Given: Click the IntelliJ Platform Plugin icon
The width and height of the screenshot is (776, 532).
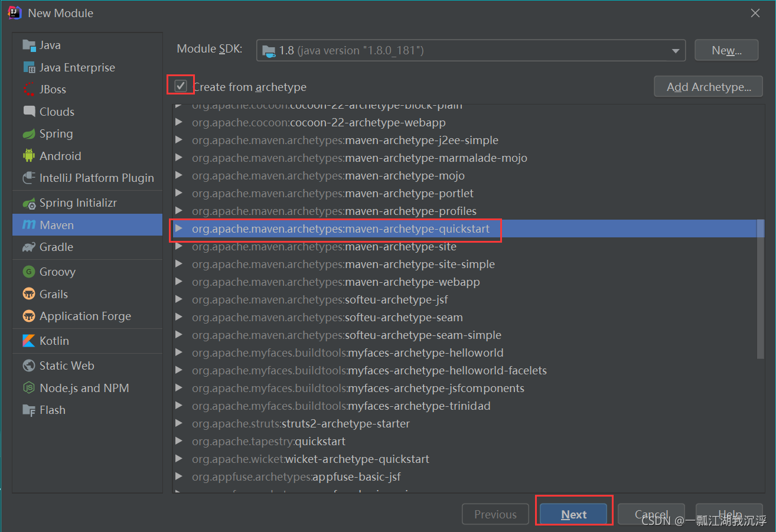Looking at the screenshot, I should coord(29,178).
